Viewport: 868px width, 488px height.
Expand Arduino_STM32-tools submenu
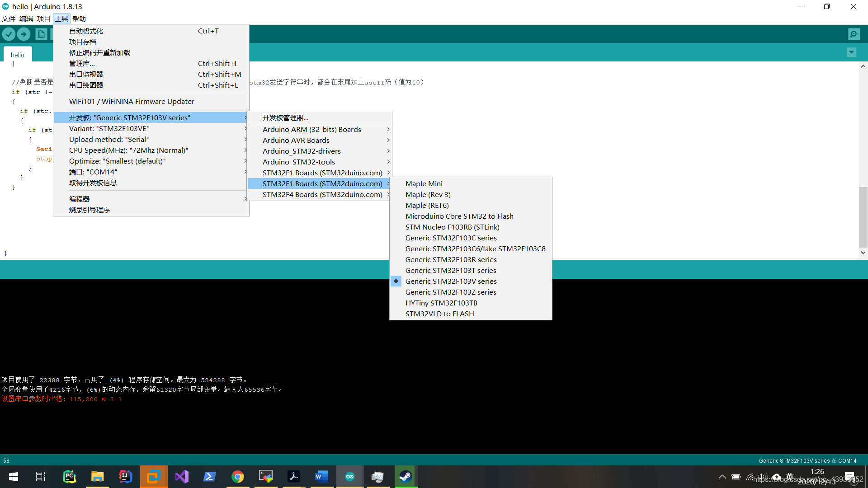tap(319, 162)
